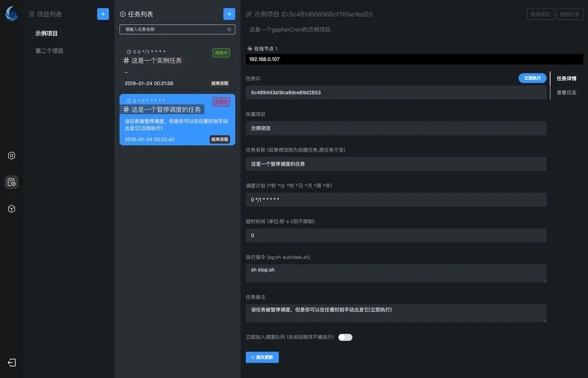This screenshot has height=378, width=588.
Task: Click hash icon of 这是一个实例任务
Action: coord(126,60)
